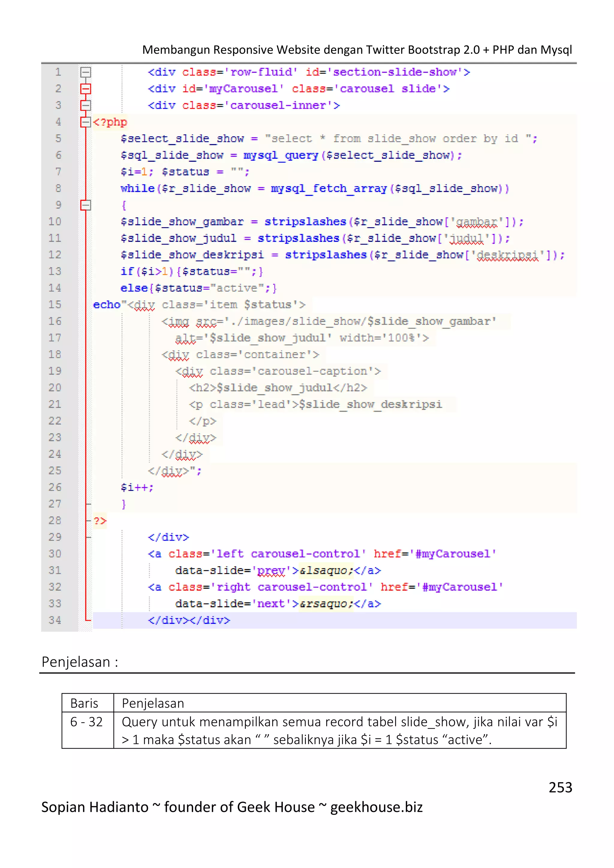Click mysql_query function on line 6
The image size is (614, 868).
click(281, 155)
